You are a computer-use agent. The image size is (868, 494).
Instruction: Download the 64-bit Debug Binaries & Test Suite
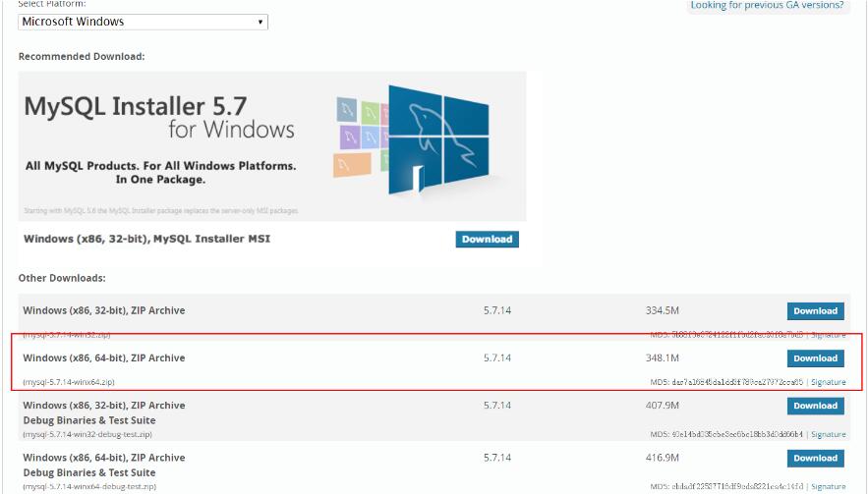click(815, 458)
